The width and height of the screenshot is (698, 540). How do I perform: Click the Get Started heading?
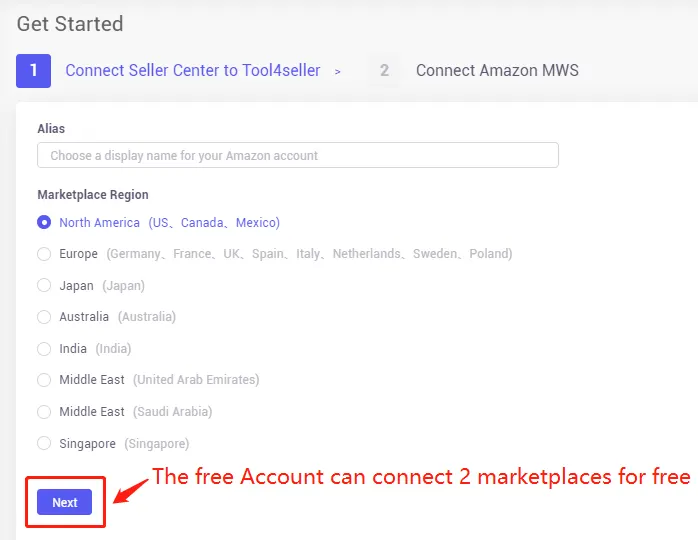[70, 24]
